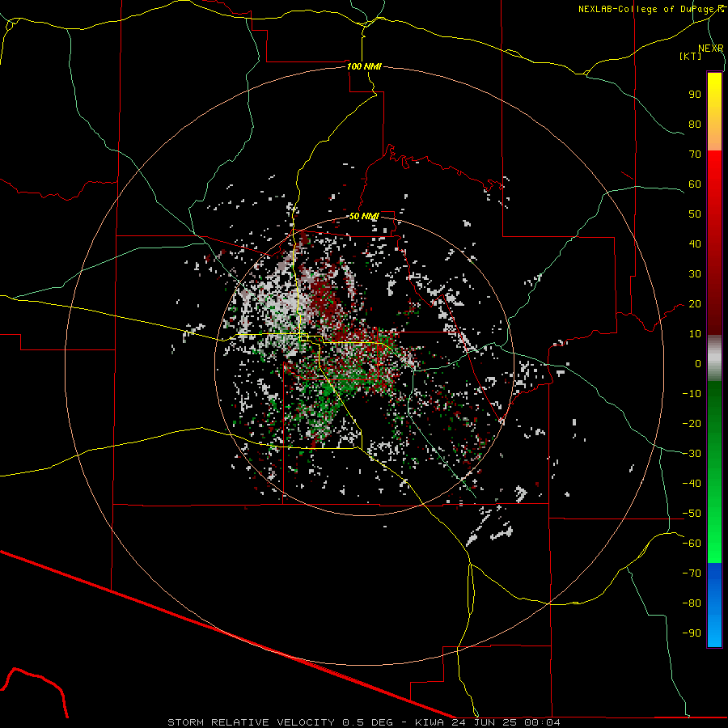The width and height of the screenshot is (728, 728).
Task: Click the -40 value on velocity scale
Action: coord(692,484)
